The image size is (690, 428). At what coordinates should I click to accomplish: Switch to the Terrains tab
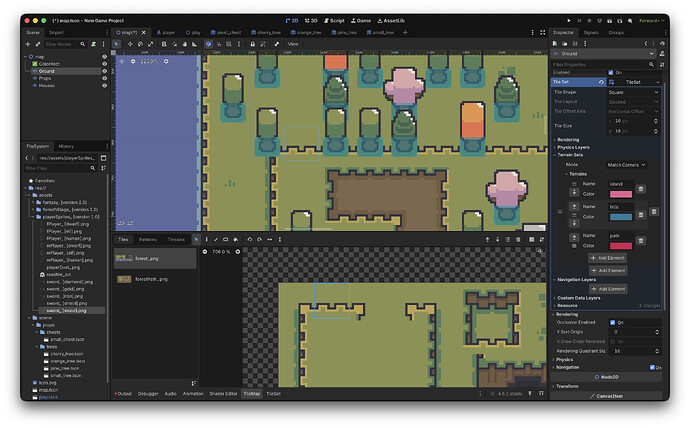tap(176, 240)
